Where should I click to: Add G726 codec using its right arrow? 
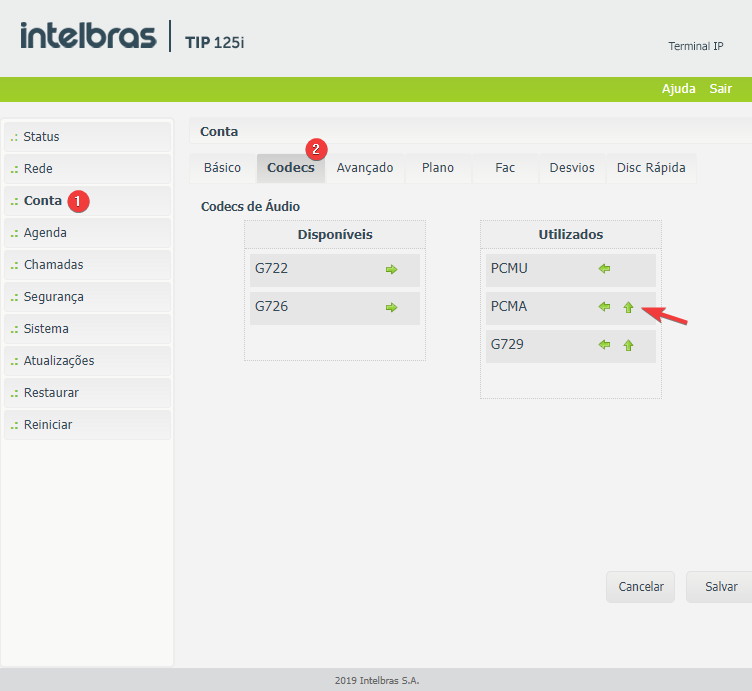[391, 308]
